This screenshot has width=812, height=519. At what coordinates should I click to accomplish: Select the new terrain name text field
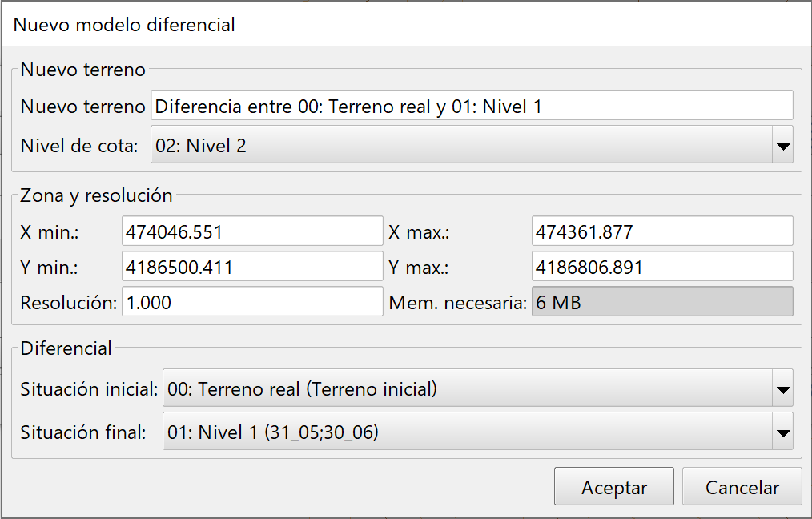tap(472, 105)
